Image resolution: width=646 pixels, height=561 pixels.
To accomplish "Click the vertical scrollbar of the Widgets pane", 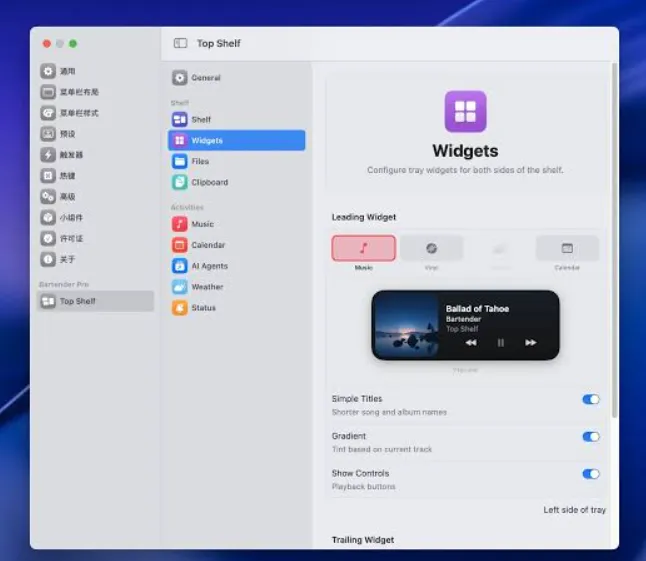I will (615, 241).
